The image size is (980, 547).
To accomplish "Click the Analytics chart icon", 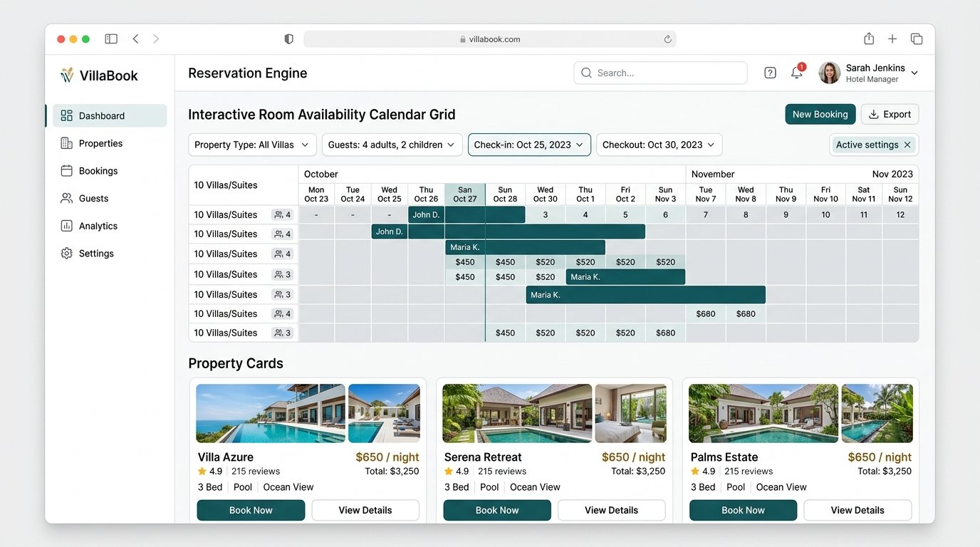I will pyautogui.click(x=67, y=226).
